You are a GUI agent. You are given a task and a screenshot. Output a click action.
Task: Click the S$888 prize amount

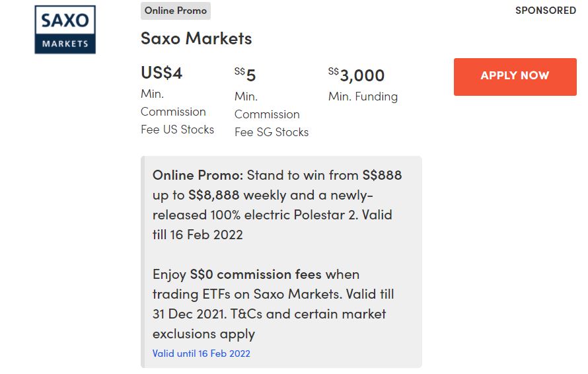point(382,175)
